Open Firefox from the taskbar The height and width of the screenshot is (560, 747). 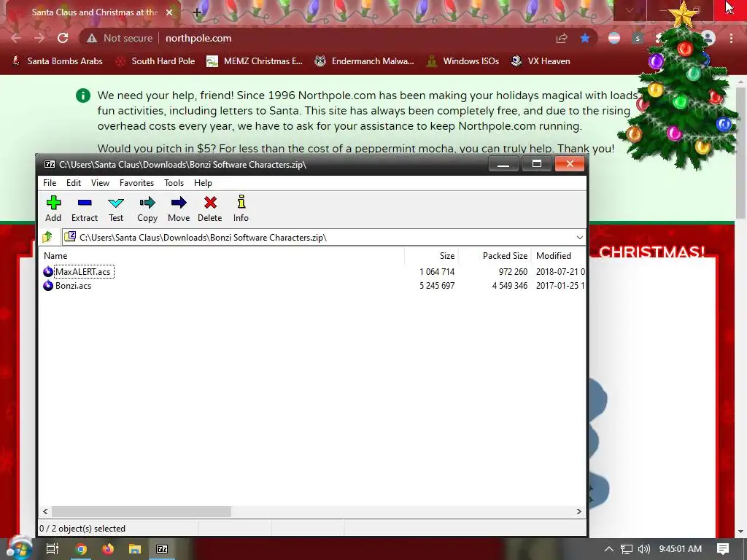tap(108, 549)
